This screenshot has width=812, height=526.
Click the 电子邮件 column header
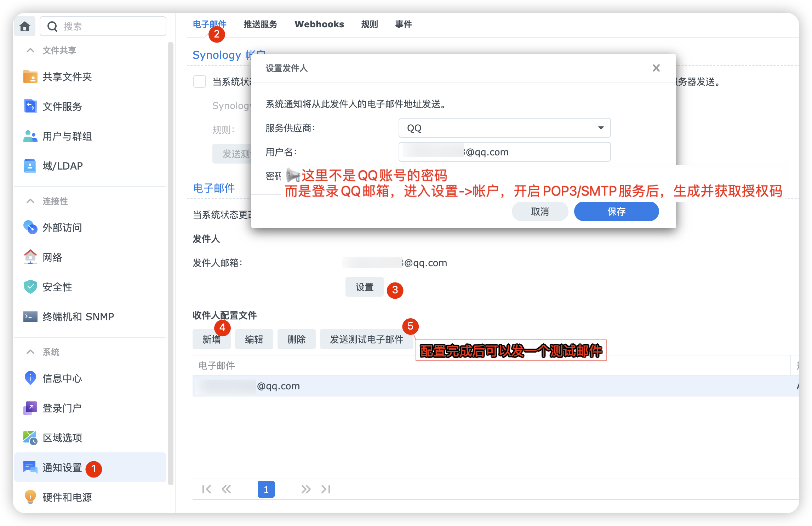491,365
